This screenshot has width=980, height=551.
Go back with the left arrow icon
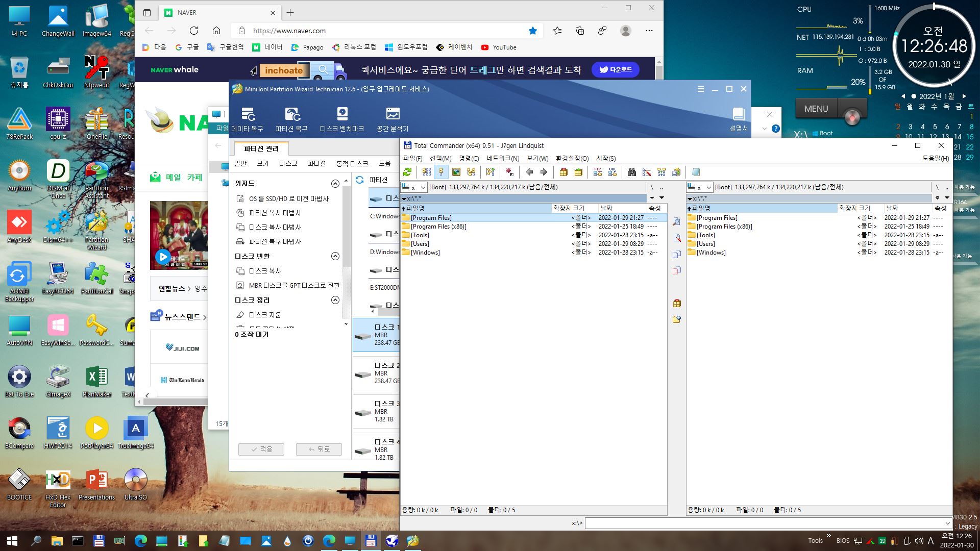tap(529, 172)
